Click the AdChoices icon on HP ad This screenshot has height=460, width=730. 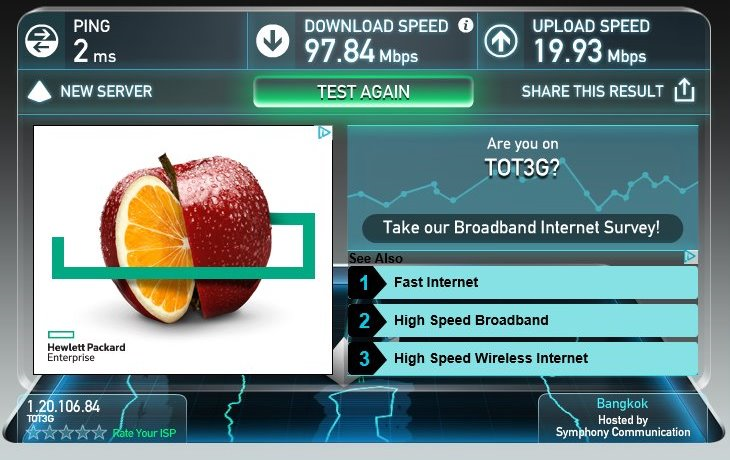pyautogui.click(x=324, y=133)
